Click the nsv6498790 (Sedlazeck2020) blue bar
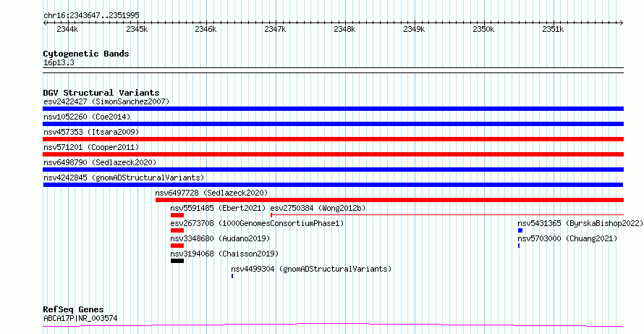The width and height of the screenshot is (644, 334). 333,170
